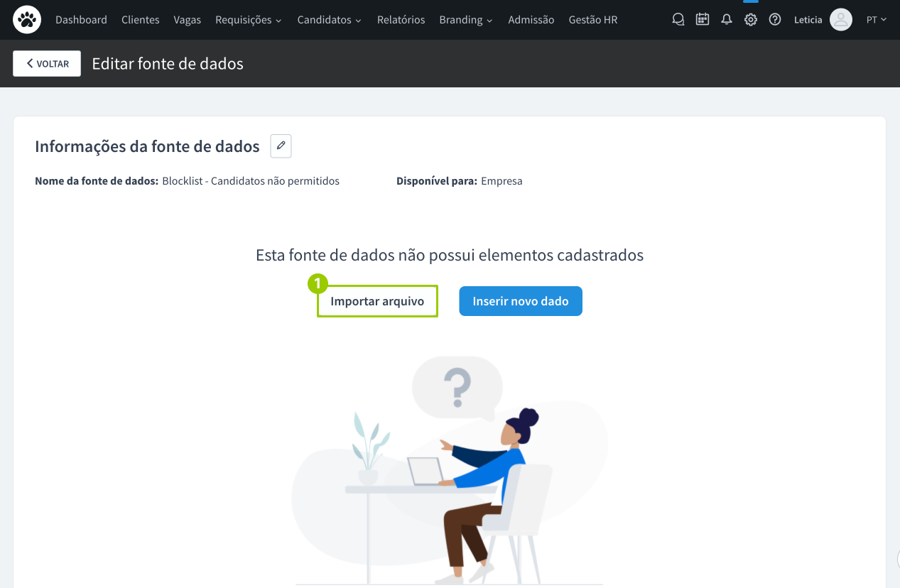
Task: Click the Voltar back button
Action: click(47, 63)
